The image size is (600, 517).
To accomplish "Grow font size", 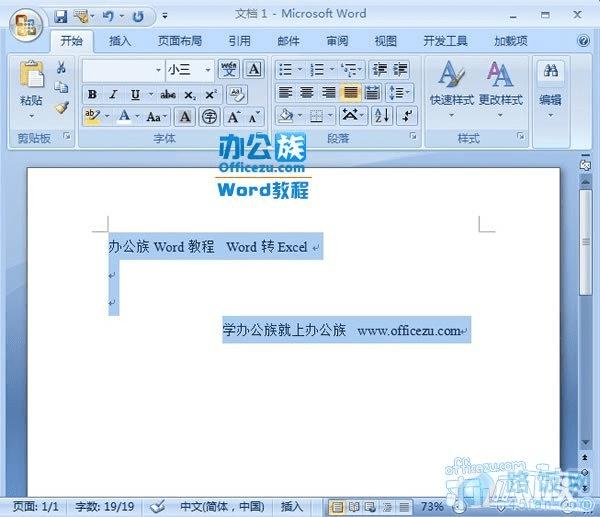I will click(233, 117).
